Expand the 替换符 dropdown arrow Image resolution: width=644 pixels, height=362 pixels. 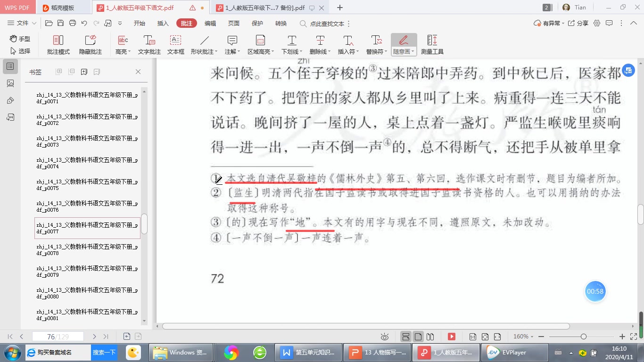(385, 52)
